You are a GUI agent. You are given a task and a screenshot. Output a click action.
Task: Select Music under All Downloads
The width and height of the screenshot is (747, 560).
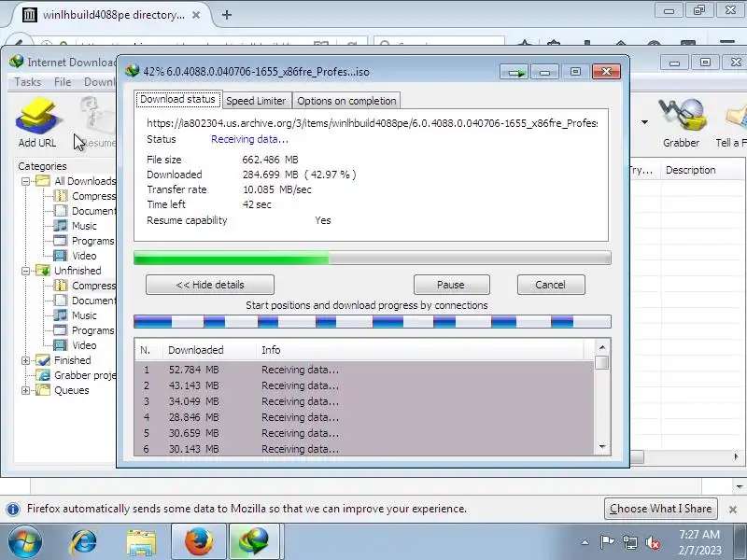click(x=76, y=226)
